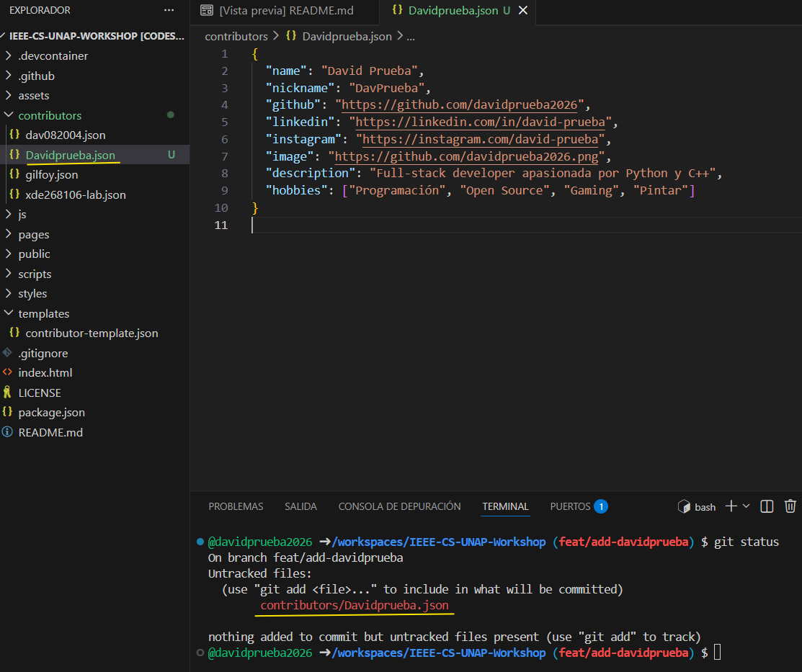The height and width of the screenshot is (672, 802).
Task: Open xde268106-lab.json file
Action: (x=76, y=195)
